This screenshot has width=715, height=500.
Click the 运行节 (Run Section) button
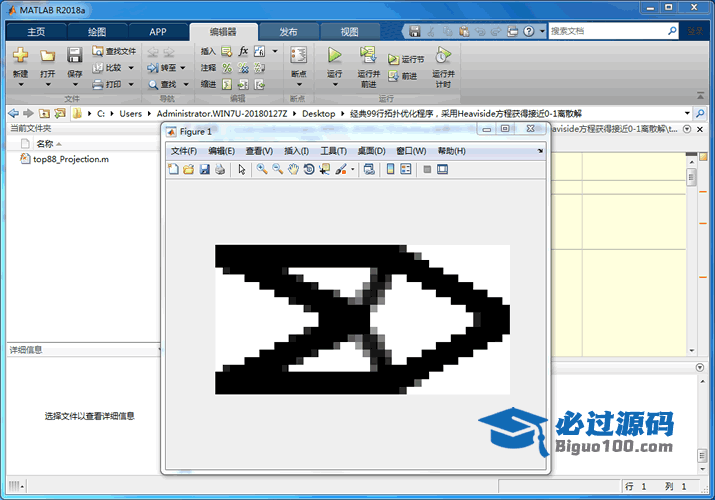click(406, 59)
